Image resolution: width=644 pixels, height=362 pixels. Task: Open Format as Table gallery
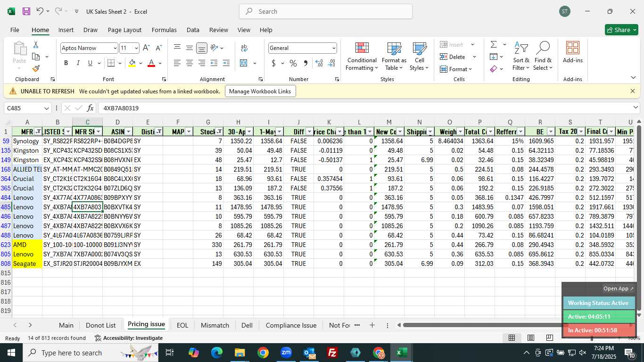click(x=394, y=56)
